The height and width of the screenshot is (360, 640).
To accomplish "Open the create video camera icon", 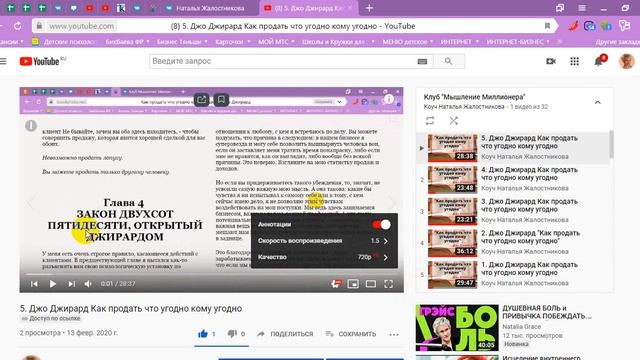I will click(x=551, y=61).
